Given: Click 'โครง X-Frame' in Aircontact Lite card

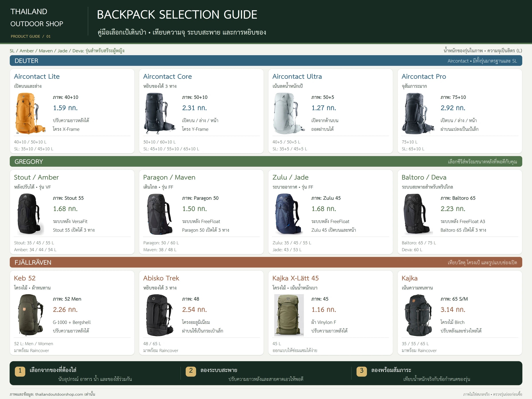Looking at the screenshot, I should point(66,129).
